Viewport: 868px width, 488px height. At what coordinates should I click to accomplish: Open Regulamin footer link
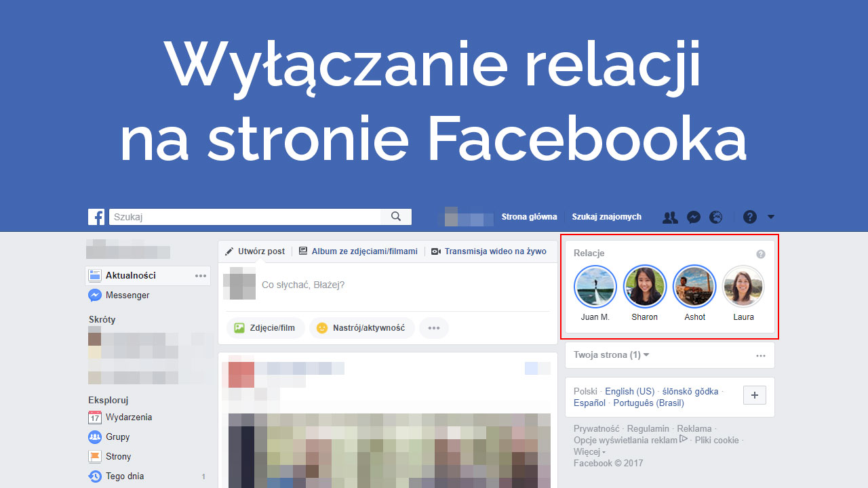point(648,429)
